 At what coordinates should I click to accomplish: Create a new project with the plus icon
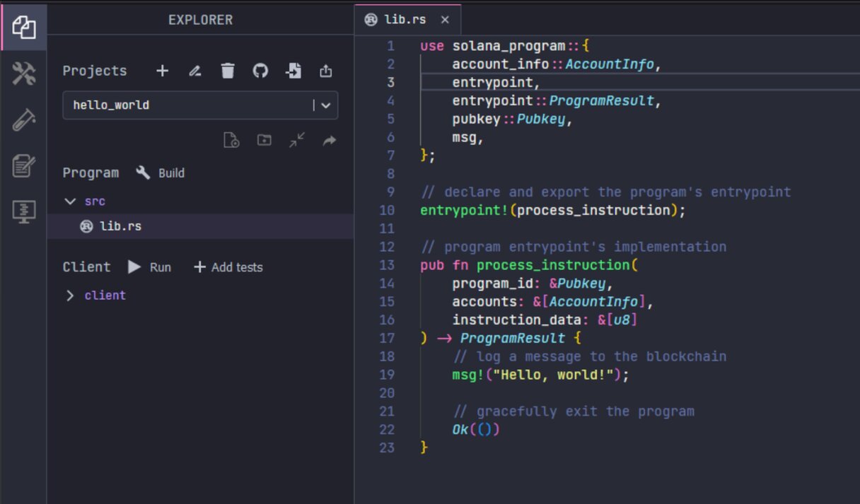[162, 71]
